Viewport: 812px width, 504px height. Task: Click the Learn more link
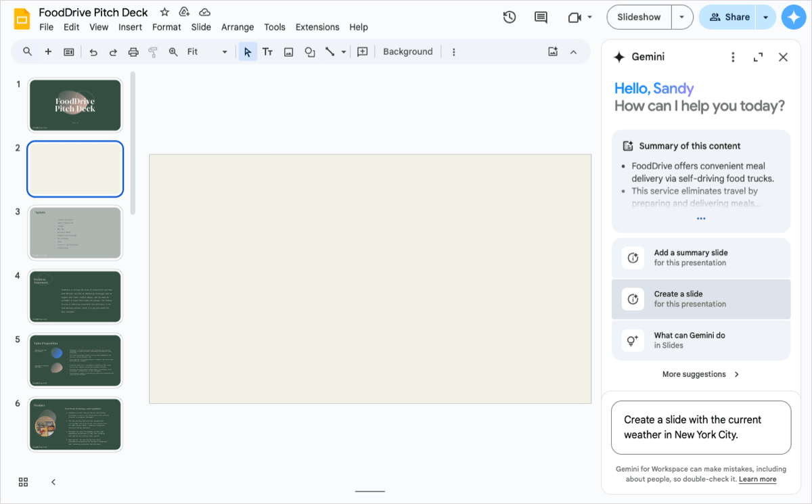click(x=757, y=479)
